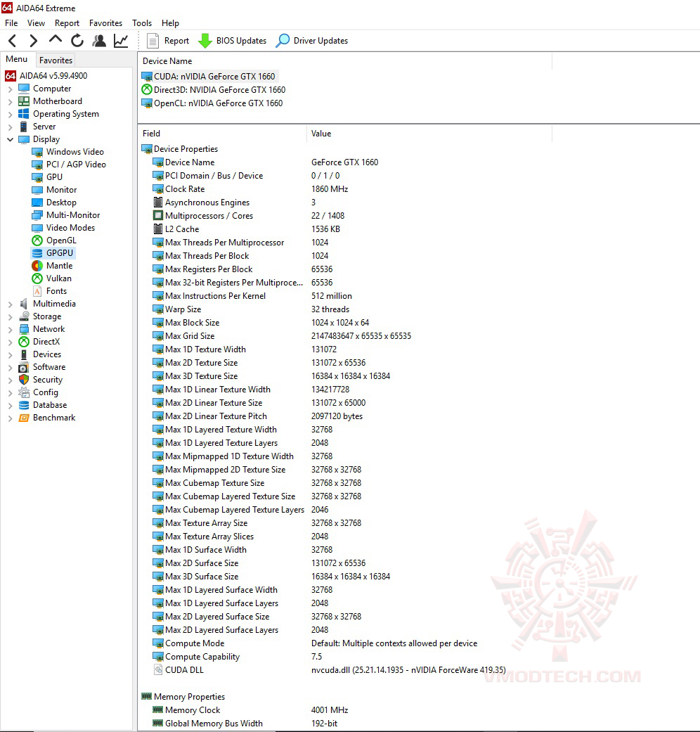This screenshot has height=732, width=700.
Task: Go forward with the right arrow toolbar icon
Action: pos(33,41)
